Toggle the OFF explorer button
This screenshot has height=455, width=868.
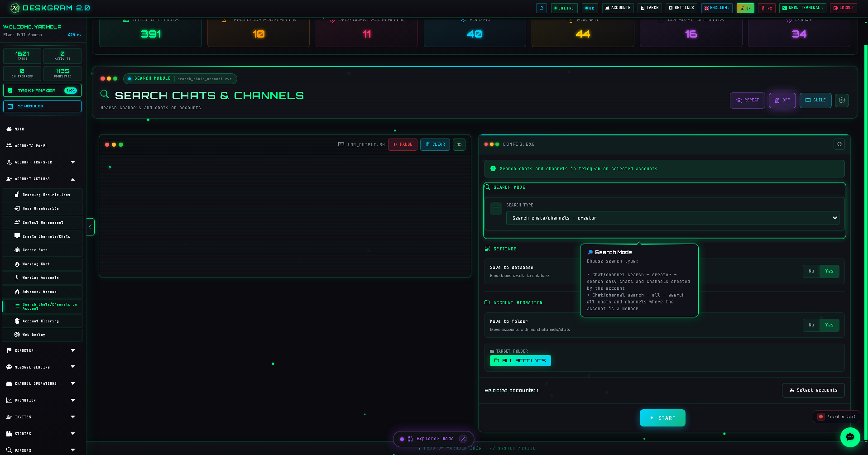tap(782, 100)
